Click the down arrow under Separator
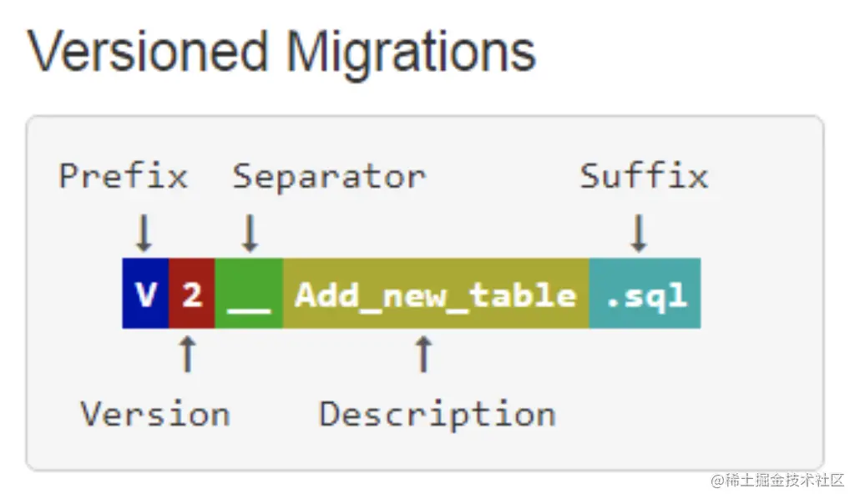The width and height of the screenshot is (860, 504). [x=250, y=233]
